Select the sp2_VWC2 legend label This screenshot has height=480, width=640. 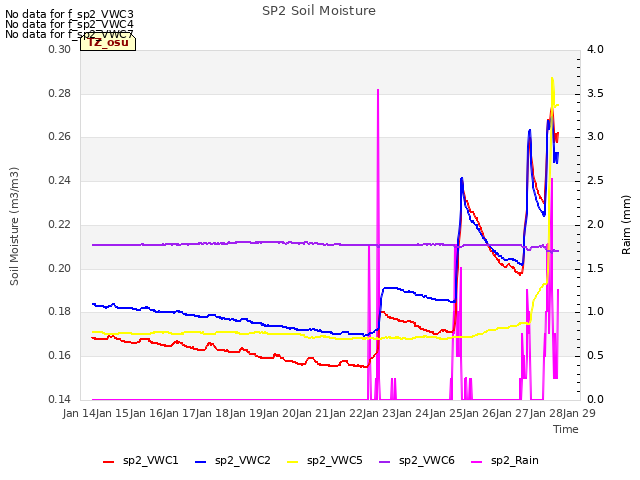[243, 461]
